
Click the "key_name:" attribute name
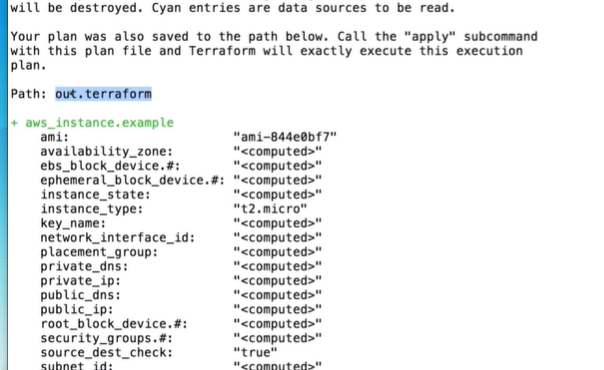tap(73, 223)
